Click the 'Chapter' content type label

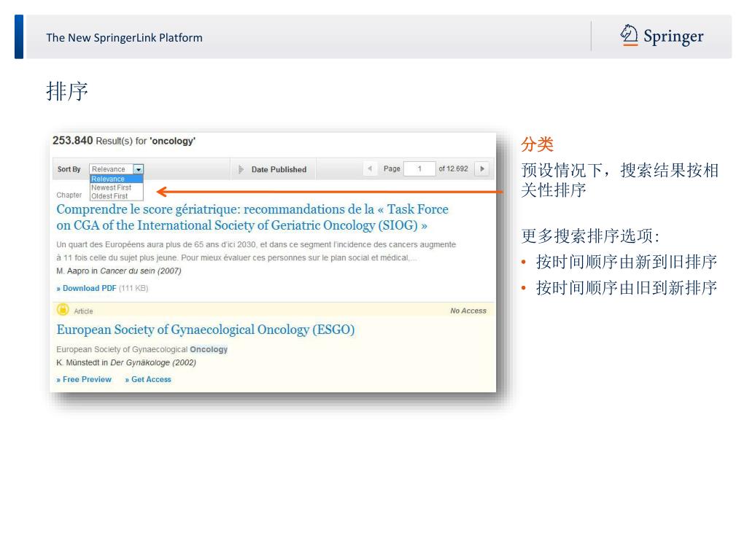point(69,195)
